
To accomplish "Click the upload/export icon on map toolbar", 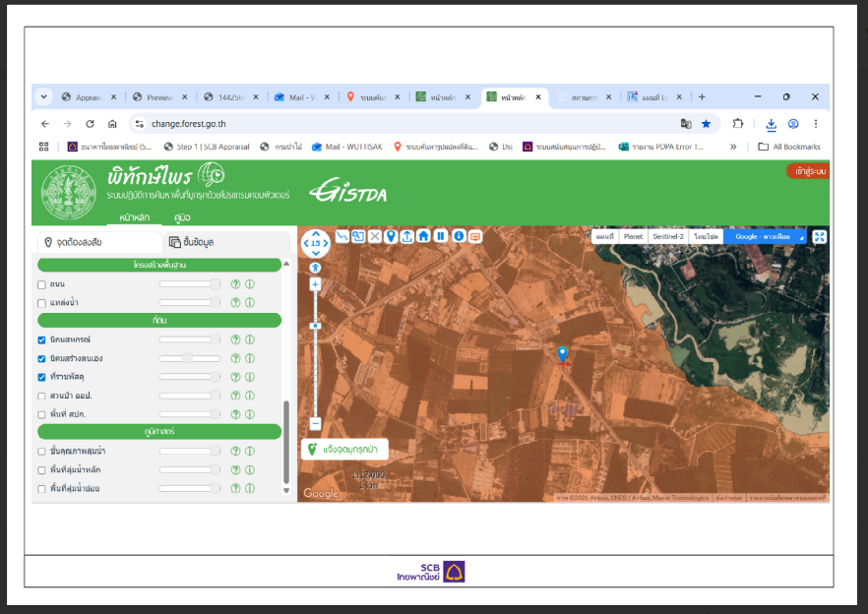I will pos(406,236).
